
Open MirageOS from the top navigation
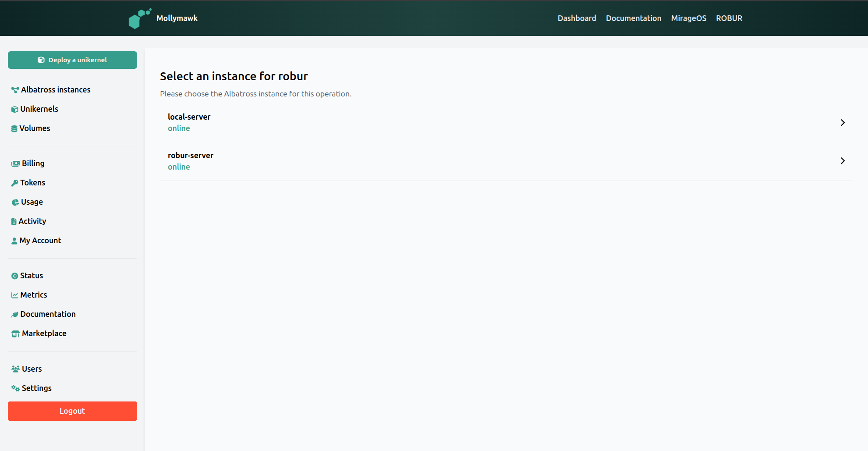(688, 18)
